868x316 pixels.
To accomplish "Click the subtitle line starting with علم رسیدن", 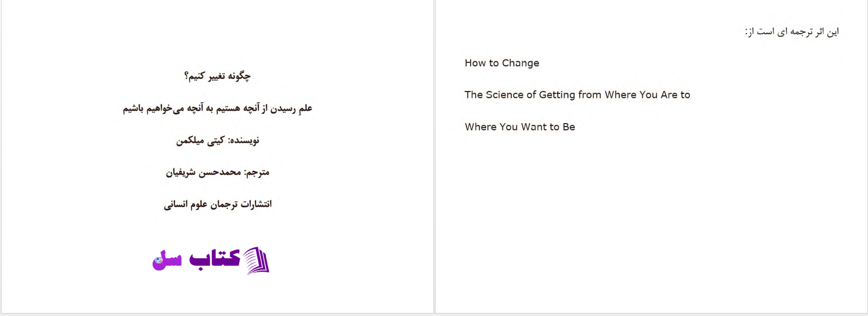I will (x=218, y=108).
